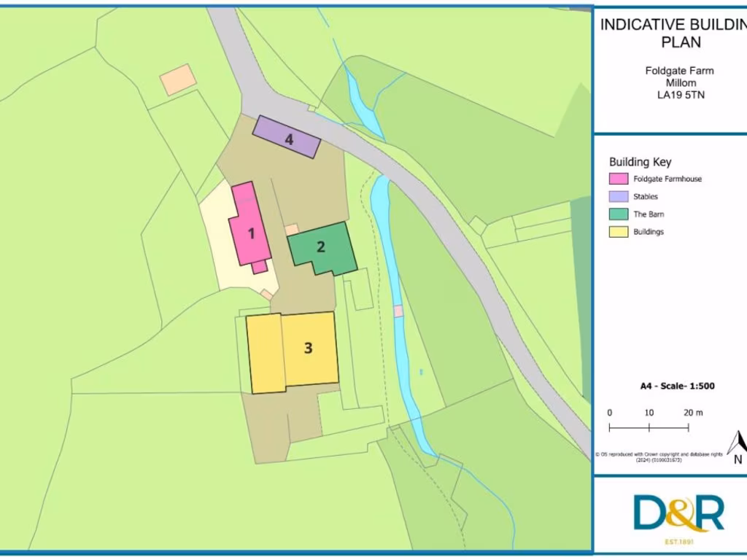Click the map scale bar

pyautogui.click(x=649, y=428)
